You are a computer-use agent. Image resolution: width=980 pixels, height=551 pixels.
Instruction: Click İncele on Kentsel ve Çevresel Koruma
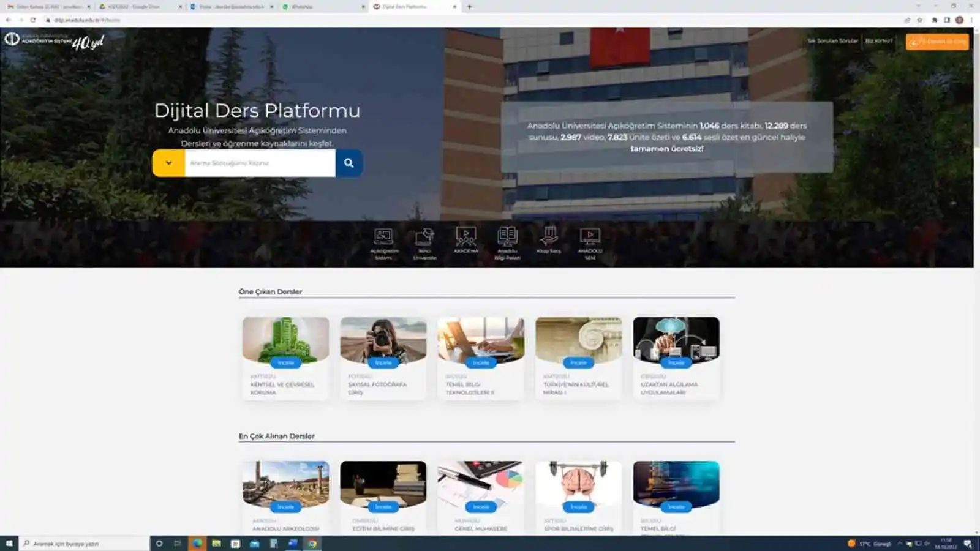click(x=285, y=362)
